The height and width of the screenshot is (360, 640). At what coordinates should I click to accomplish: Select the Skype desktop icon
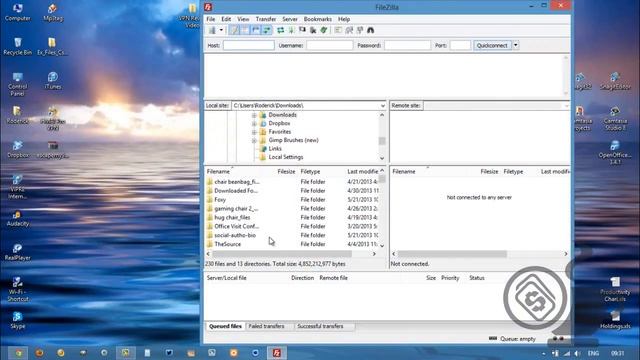17,320
